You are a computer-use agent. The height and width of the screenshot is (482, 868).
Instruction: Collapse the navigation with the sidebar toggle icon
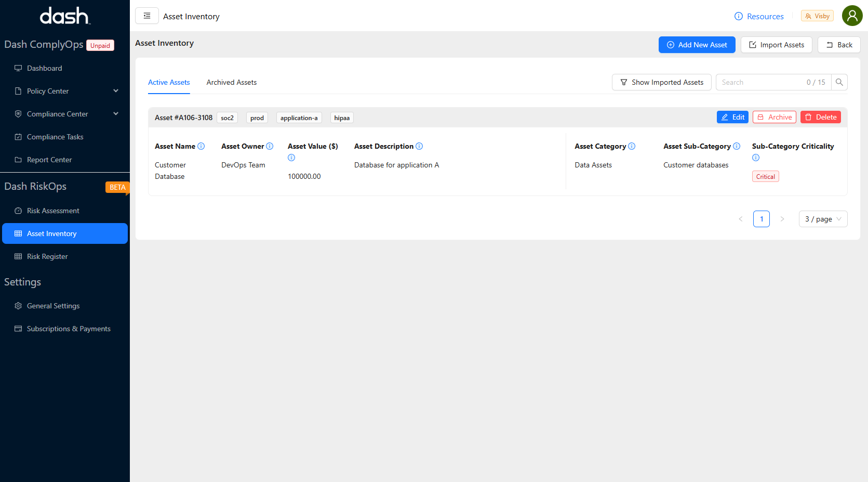(146, 16)
